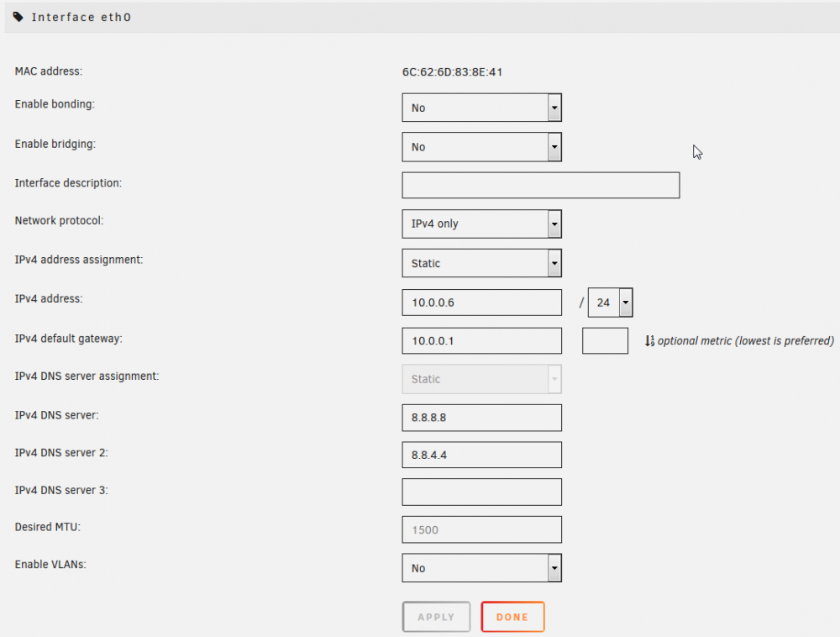The image size is (840, 637).
Task: Click the IPv4 default gateway field
Action: tap(481, 340)
